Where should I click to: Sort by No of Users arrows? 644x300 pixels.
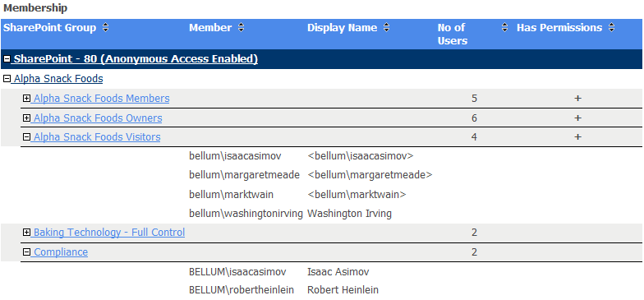[x=504, y=28]
